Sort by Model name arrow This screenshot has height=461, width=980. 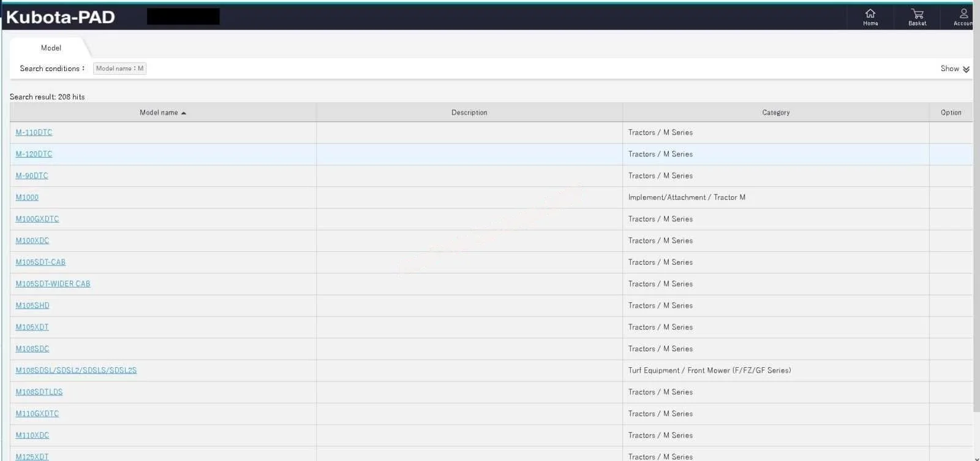pyautogui.click(x=184, y=113)
